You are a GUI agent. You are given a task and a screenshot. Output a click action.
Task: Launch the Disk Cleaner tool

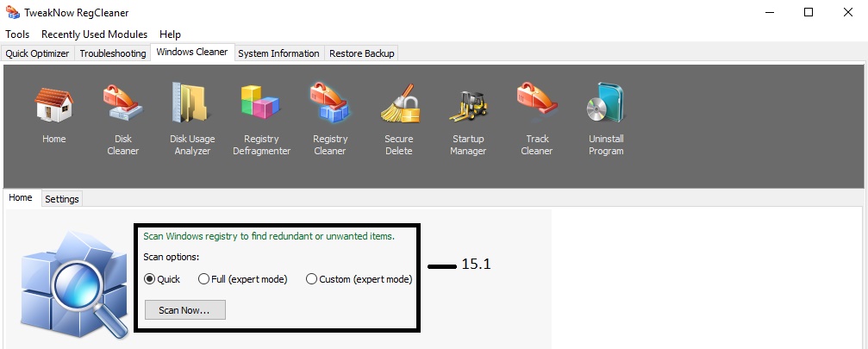pos(123,104)
